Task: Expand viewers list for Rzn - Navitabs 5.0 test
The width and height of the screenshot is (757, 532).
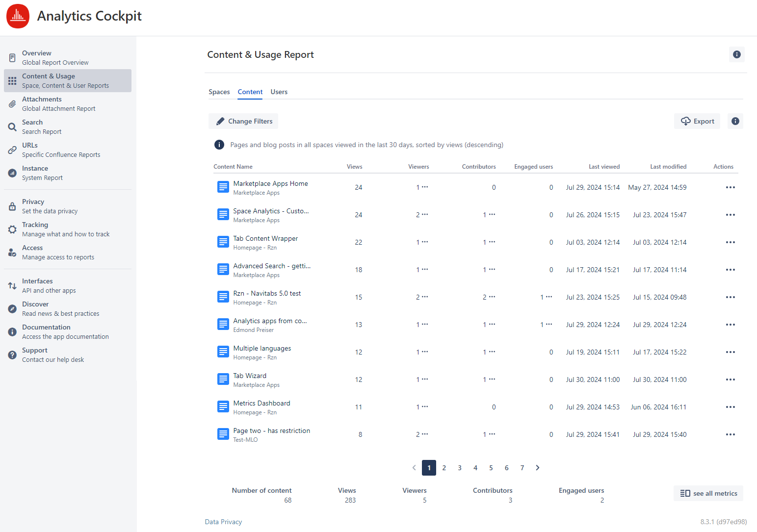Action: click(425, 297)
